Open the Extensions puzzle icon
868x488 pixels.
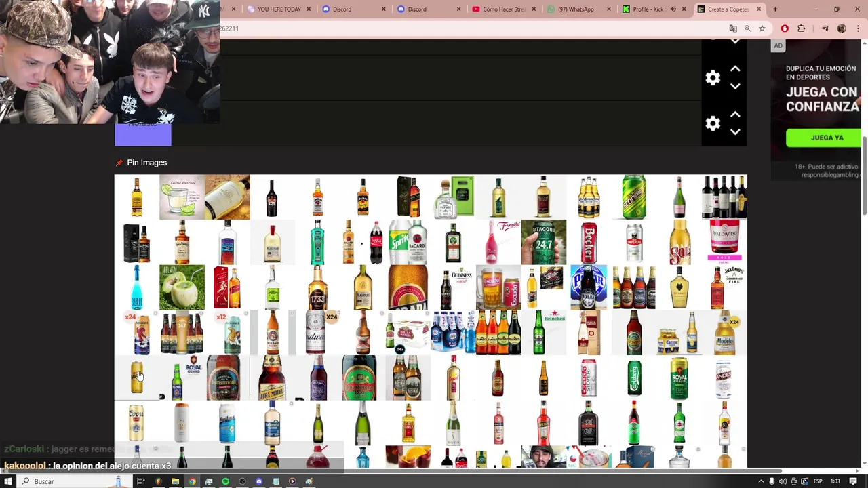802,28
